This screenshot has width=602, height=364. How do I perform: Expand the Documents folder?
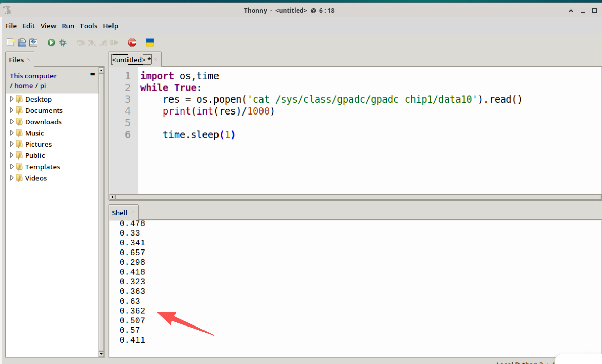(12, 110)
